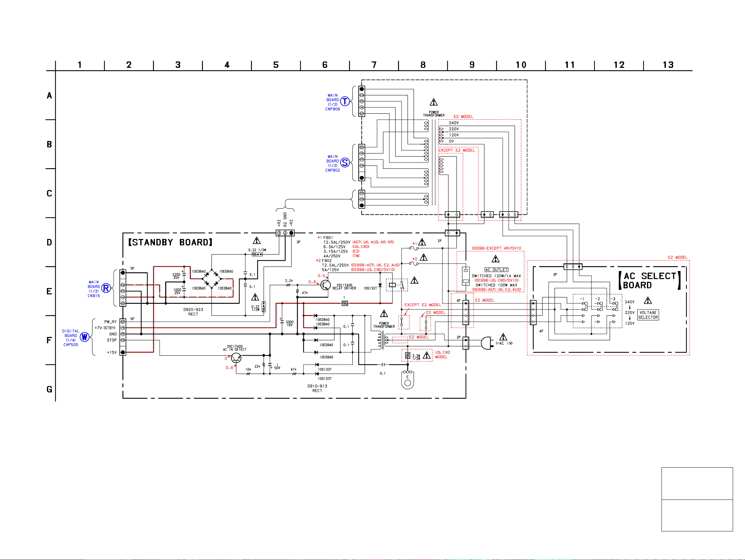Click the circled W digital board symbol

(84, 337)
